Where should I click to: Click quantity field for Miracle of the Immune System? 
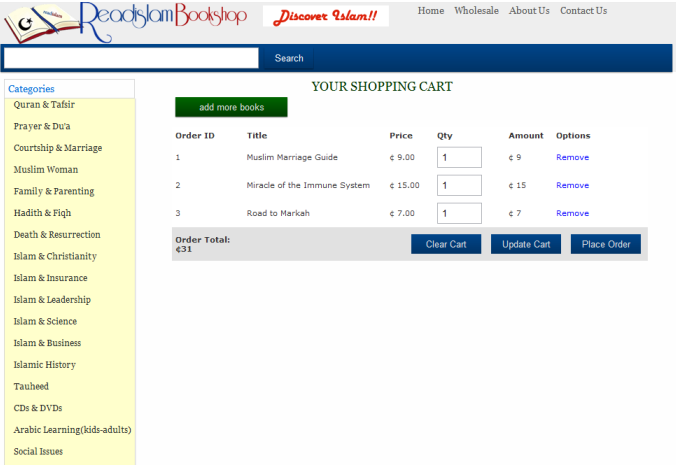pyautogui.click(x=459, y=185)
